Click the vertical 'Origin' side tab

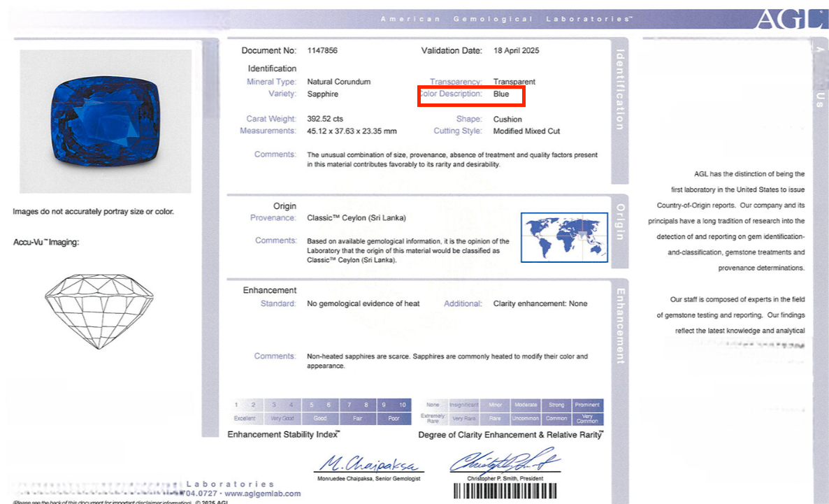tap(620, 222)
